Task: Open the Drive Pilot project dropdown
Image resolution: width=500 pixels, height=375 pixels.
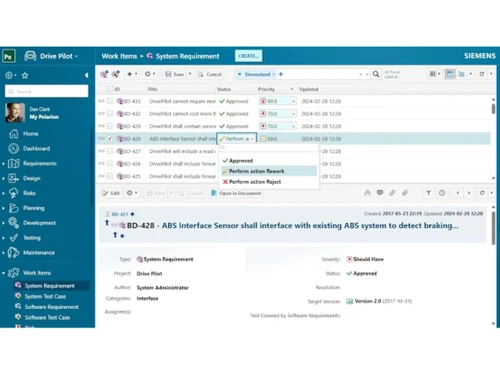Action: 76,56
